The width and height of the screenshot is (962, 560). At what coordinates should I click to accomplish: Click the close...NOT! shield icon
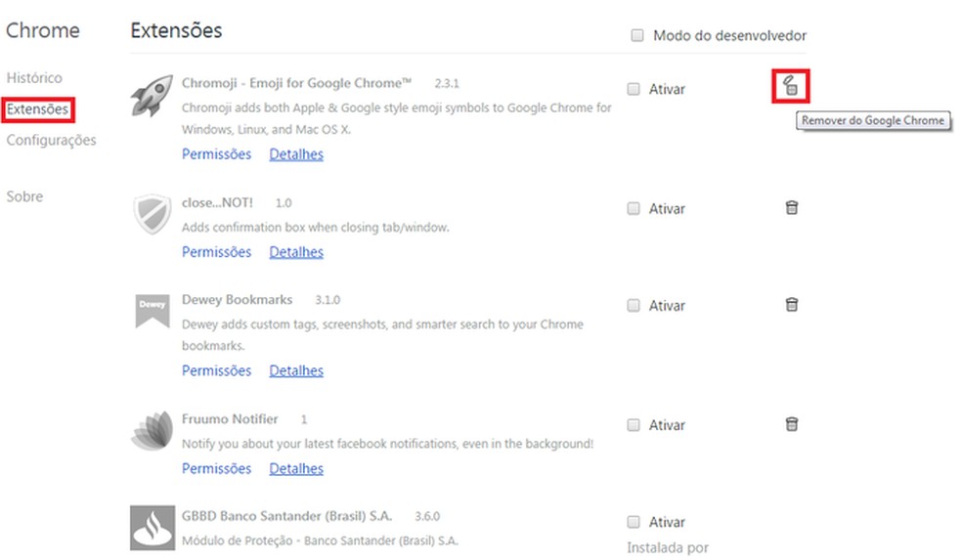(153, 214)
